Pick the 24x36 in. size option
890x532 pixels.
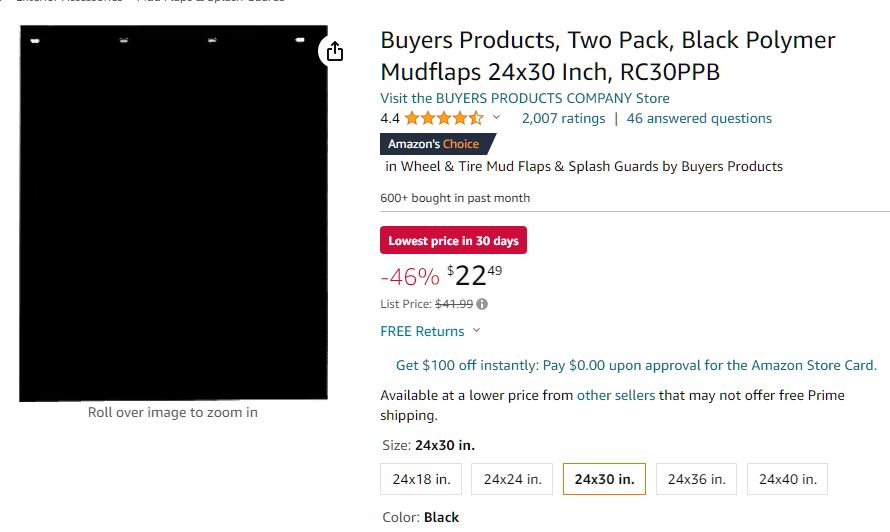[x=696, y=479]
